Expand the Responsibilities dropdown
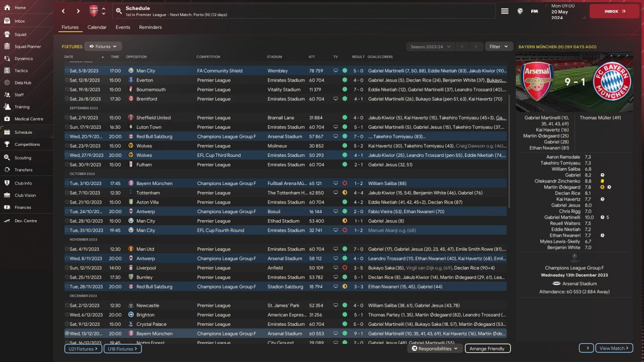This screenshot has width=644, height=362. pos(435,348)
